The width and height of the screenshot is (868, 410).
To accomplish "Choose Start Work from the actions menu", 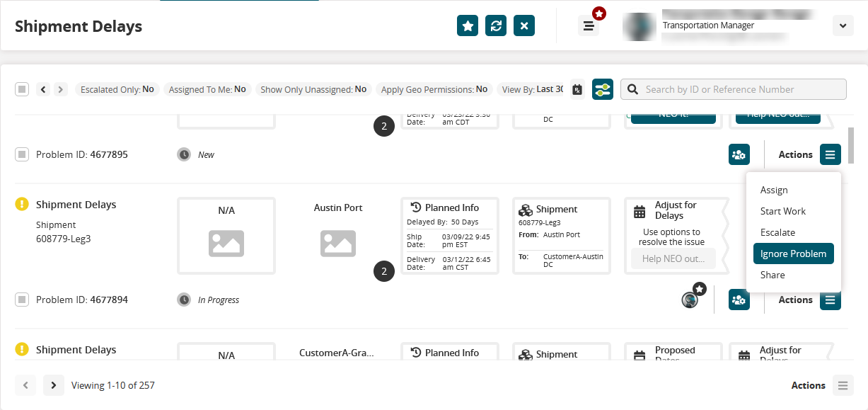I will [x=783, y=211].
